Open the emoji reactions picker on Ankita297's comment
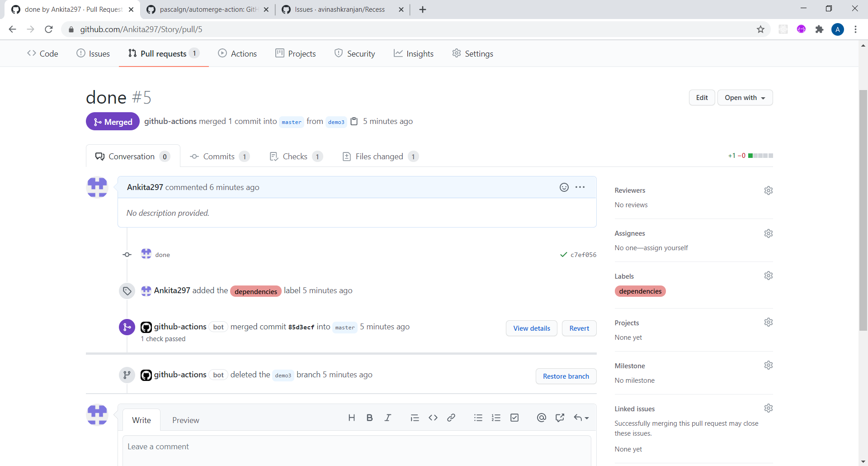The height and width of the screenshot is (466, 868). pos(564,187)
